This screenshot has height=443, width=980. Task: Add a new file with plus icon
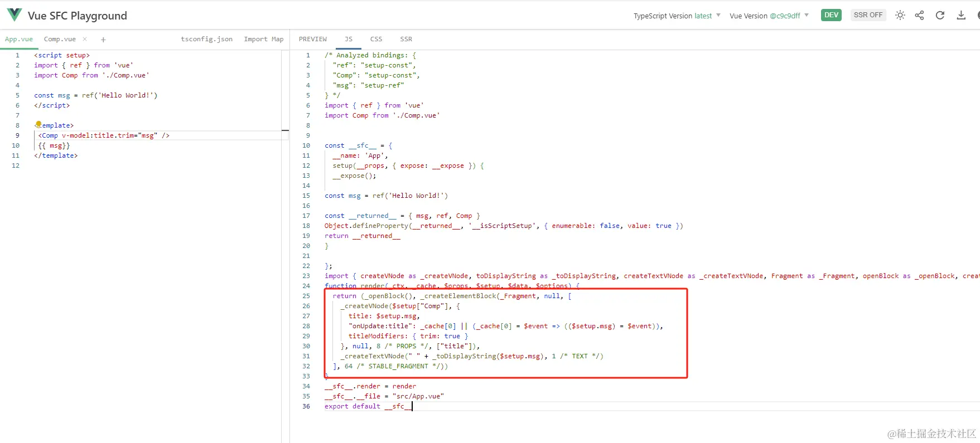[103, 40]
